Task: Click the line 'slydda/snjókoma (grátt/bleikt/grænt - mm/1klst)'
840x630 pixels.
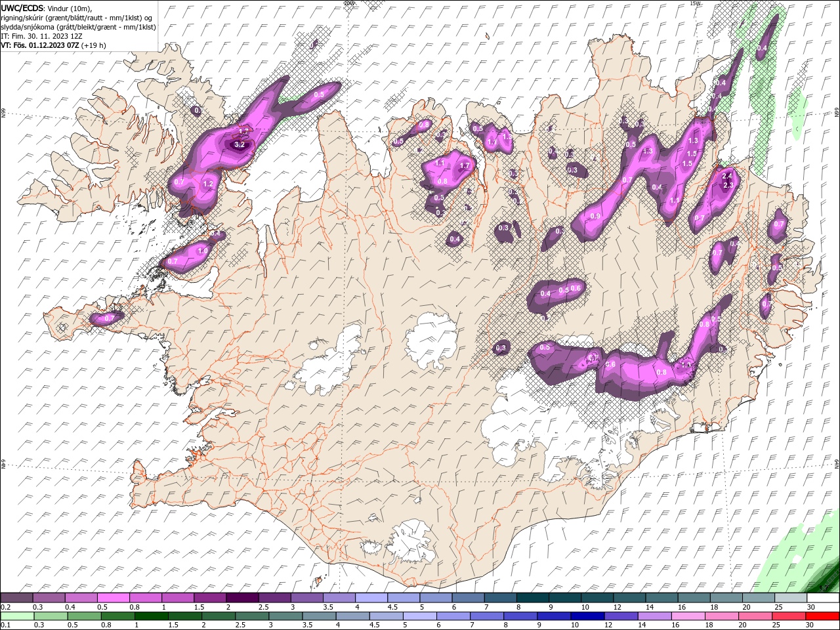Action: point(78,27)
